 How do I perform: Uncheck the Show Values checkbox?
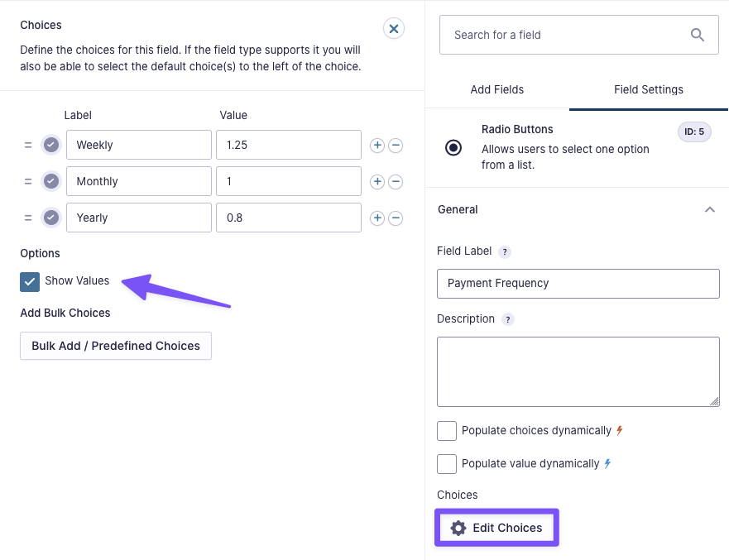click(30, 281)
